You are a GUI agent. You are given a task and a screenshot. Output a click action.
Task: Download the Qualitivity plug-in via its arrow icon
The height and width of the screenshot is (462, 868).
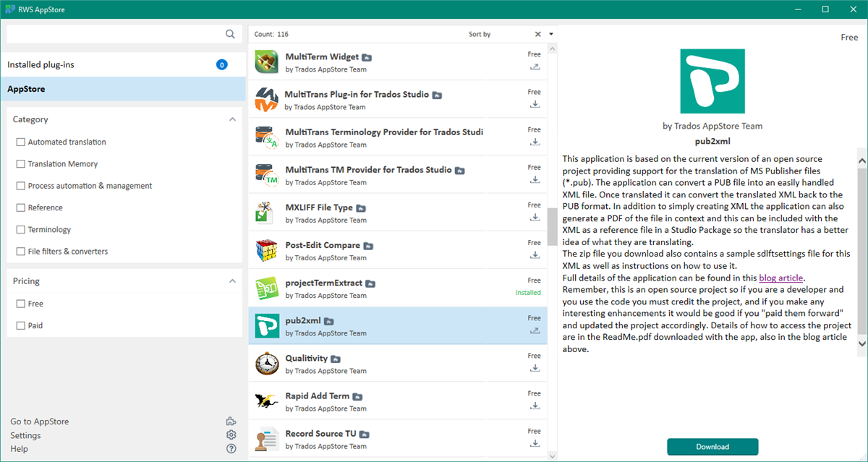click(x=535, y=368)
